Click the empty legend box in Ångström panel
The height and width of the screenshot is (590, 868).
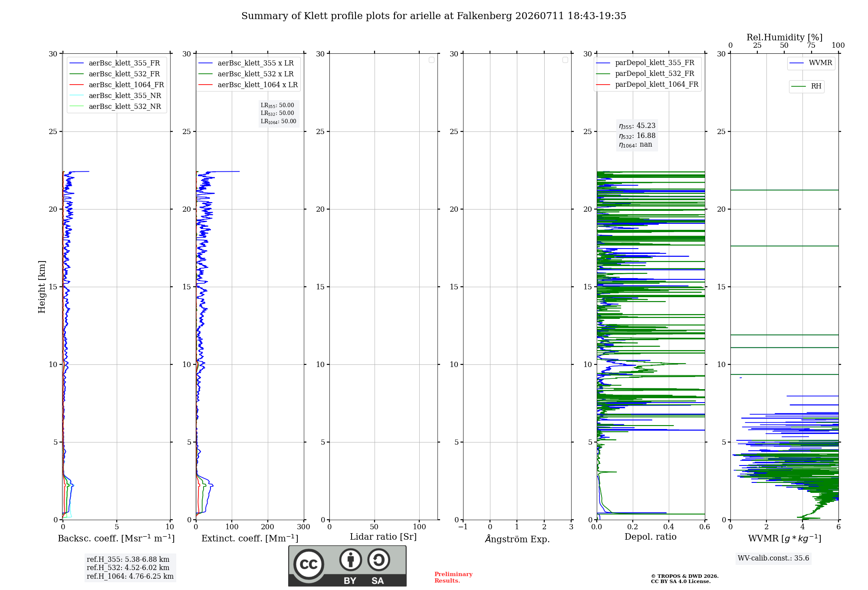(x=565, y=60)
